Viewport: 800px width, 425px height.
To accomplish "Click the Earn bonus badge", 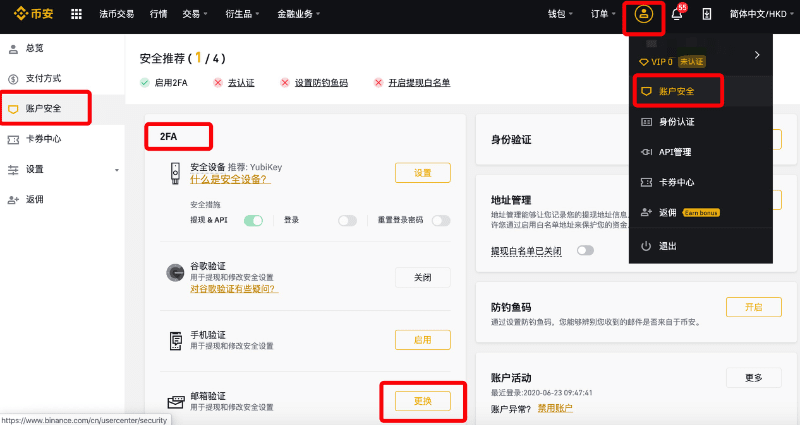I will pos(701,213).
